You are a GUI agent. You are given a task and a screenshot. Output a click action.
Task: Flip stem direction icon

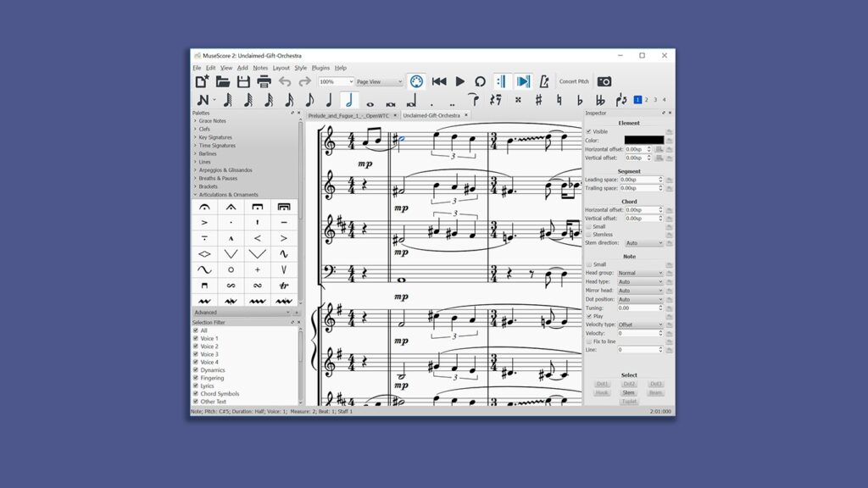tap(621, 100)
